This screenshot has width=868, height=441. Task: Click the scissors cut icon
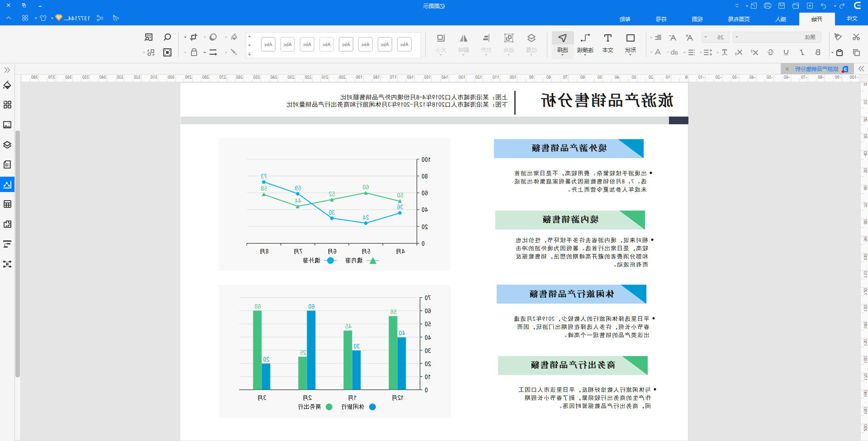tap(856, 37)
